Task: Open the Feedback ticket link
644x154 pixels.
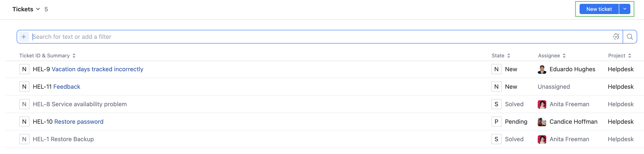Action: pos(67,87)
